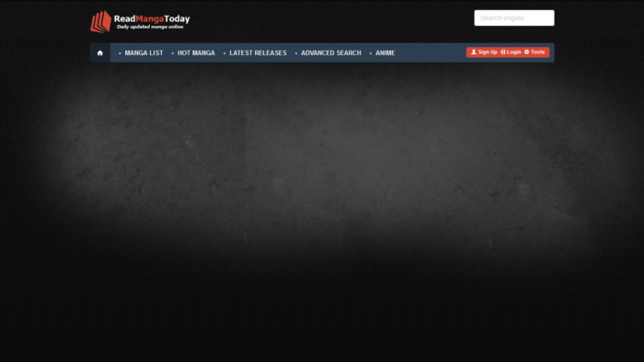This screenshot has height=362, width=644.
Task: Click the gear icon beside Tools
Action: tap(526, 52)
